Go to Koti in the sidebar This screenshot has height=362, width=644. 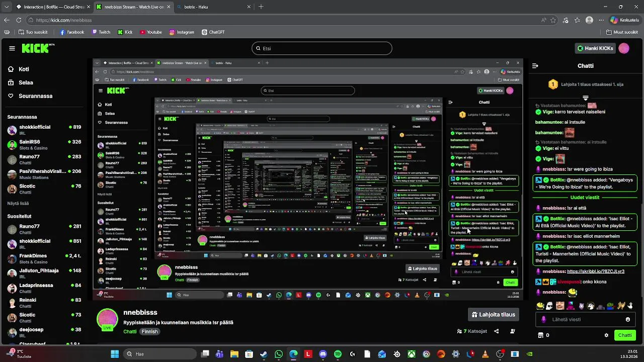click(x=18, y=69)
